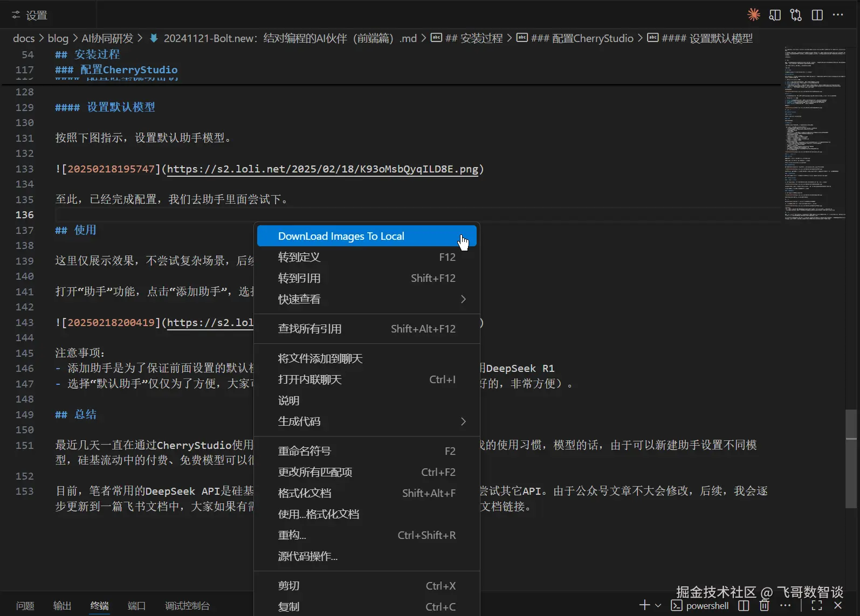
Task: Open changes compare icon in editor toolbar
Action: point(796,15)
